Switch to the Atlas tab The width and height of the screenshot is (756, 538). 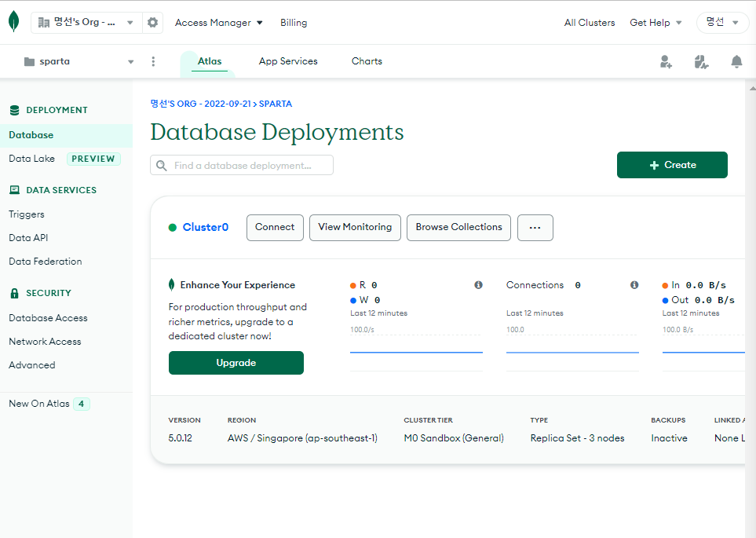click(210, 61)
